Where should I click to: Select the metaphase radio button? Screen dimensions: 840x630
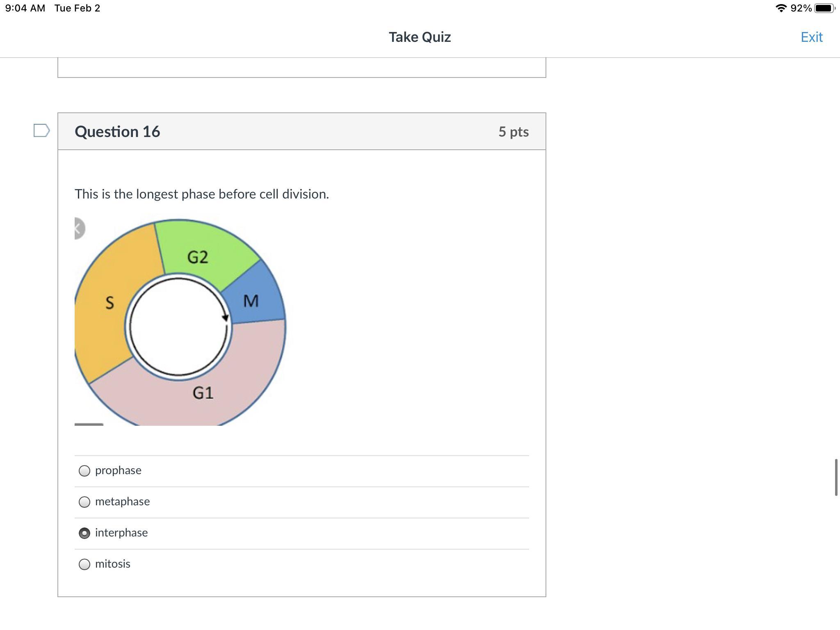click(x=84, y=502)
